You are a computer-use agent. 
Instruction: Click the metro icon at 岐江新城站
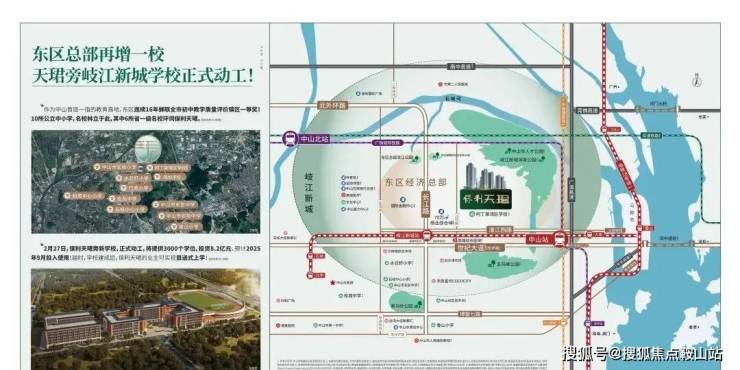pyautogui.click(x=427, y=235)
